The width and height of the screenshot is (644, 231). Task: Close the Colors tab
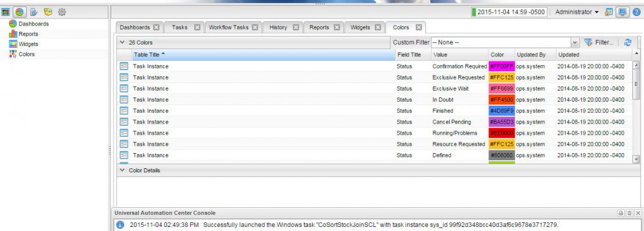click(x=418, y=27)
